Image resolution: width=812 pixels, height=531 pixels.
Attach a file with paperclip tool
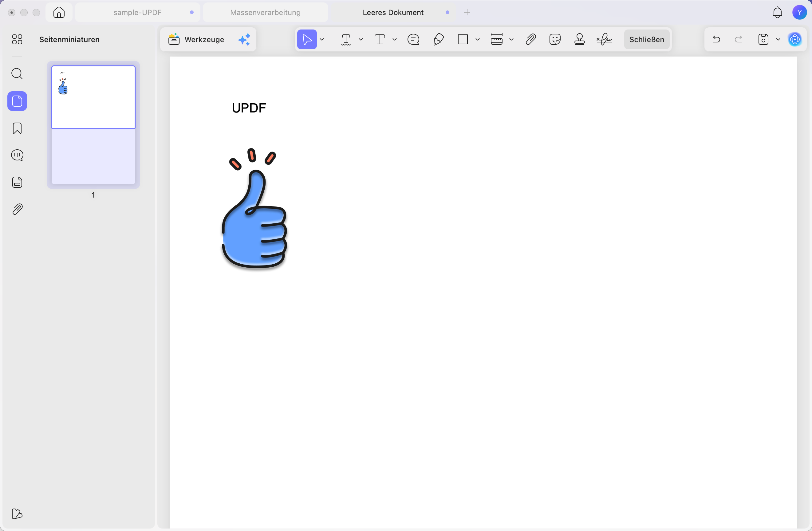pos(530,40)
